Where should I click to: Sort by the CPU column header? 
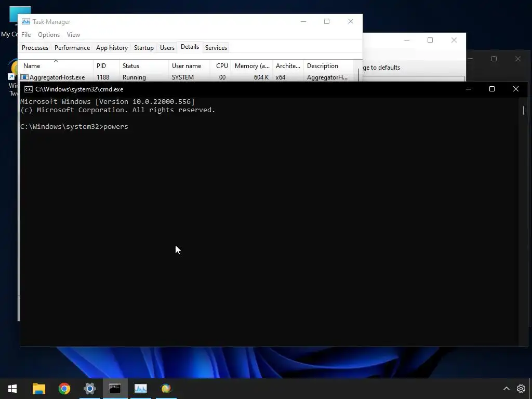(x=220, y=66)
